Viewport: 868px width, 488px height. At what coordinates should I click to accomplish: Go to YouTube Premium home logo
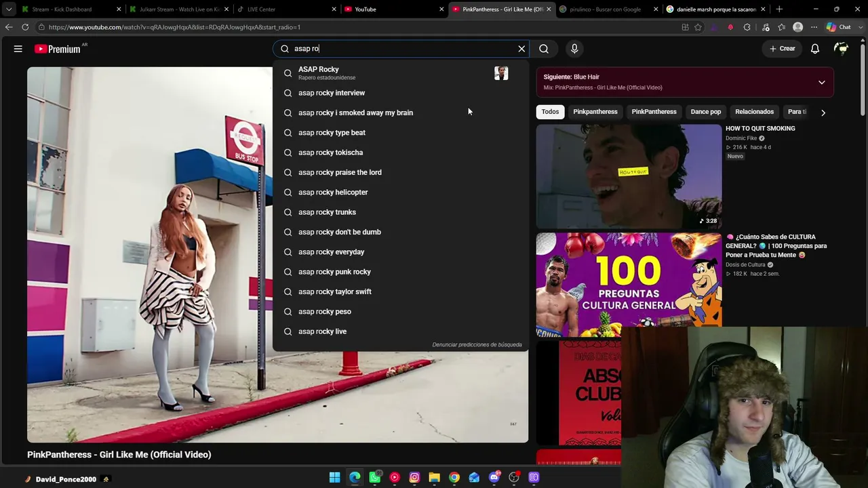tap(58, 49)
